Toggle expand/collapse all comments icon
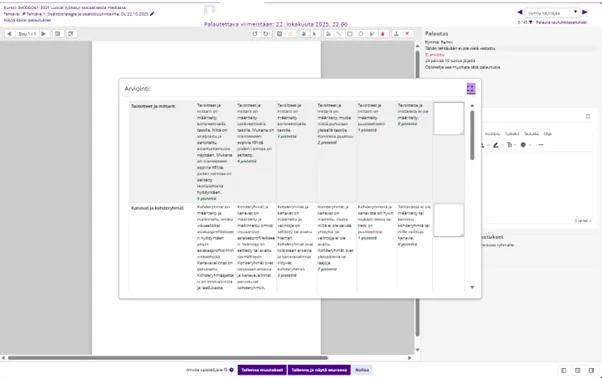The height and width of the screenshot is (378, 602). point(71,34)
